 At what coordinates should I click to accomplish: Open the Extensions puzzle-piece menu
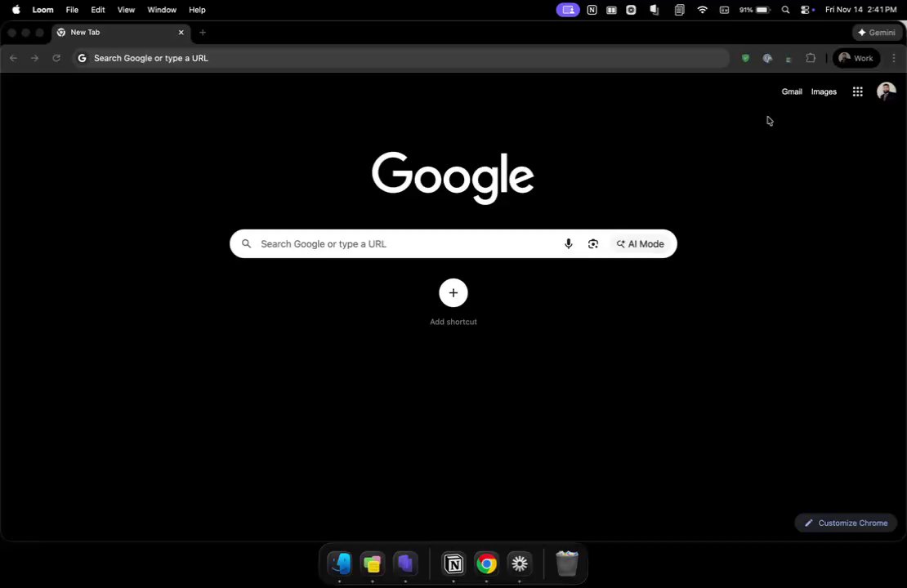pyautogui.click(x=811, y=58)
